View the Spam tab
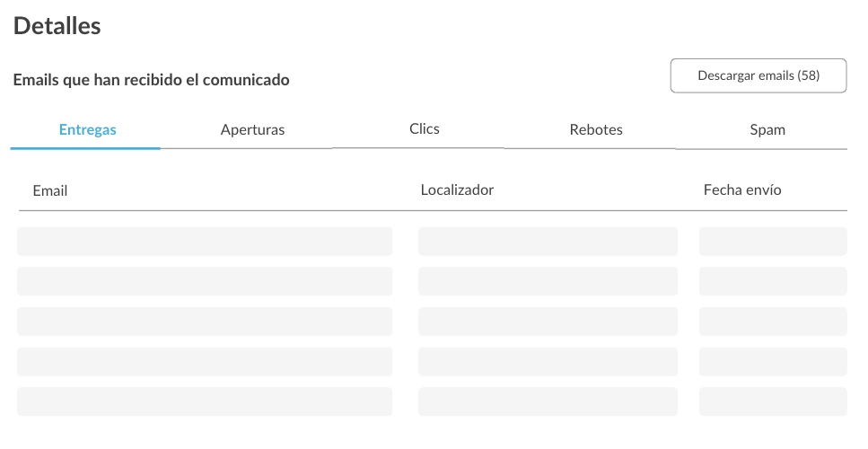This screenshot has width=868, height=449. click(767, 129)
